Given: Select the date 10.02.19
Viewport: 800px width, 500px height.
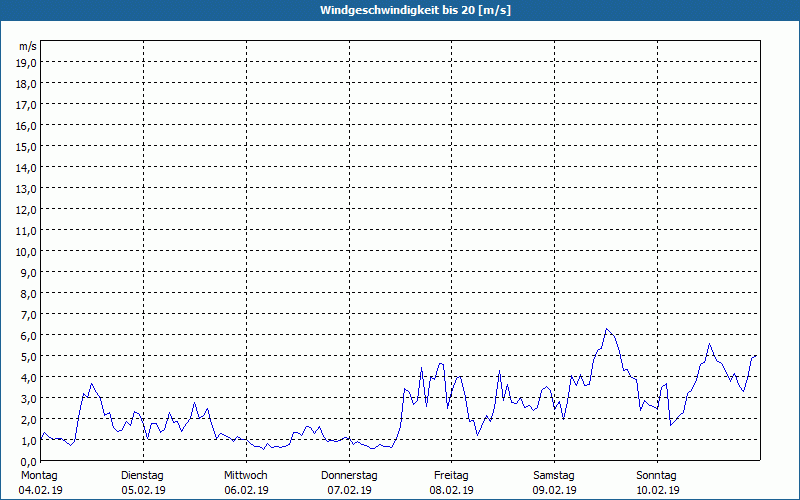Looking at the screenshot, I should click(x=658, y=490).
